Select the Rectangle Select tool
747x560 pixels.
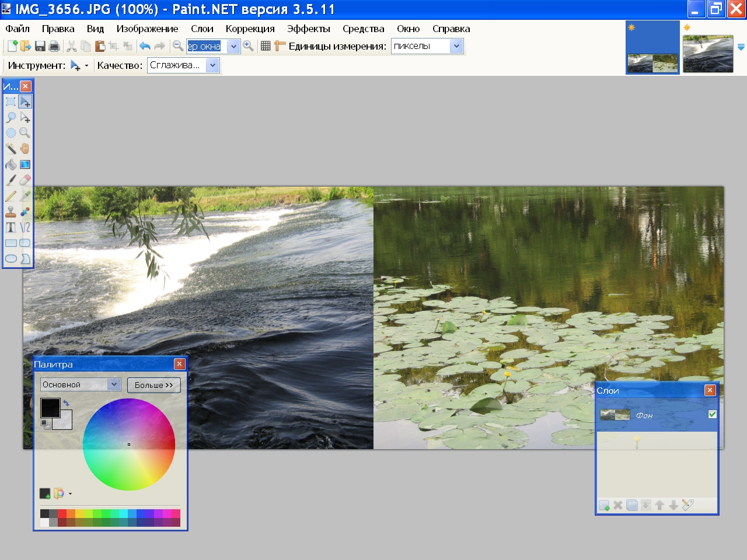click(11, 101)
